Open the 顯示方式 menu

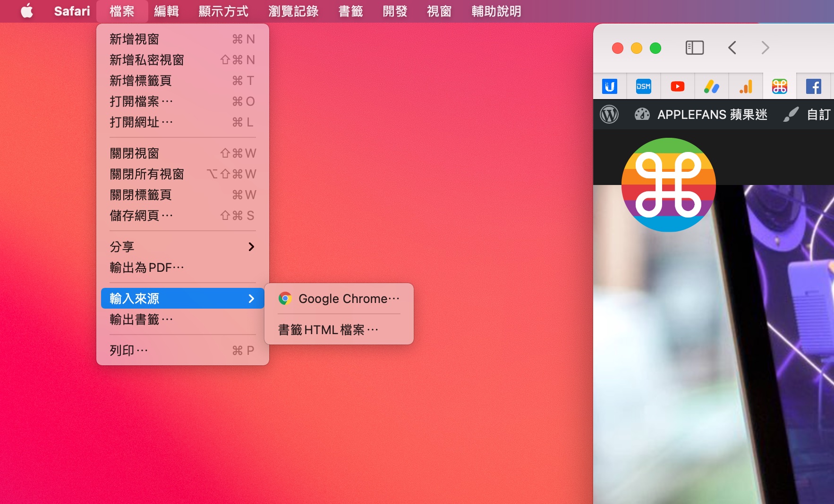tap(223, 11)
